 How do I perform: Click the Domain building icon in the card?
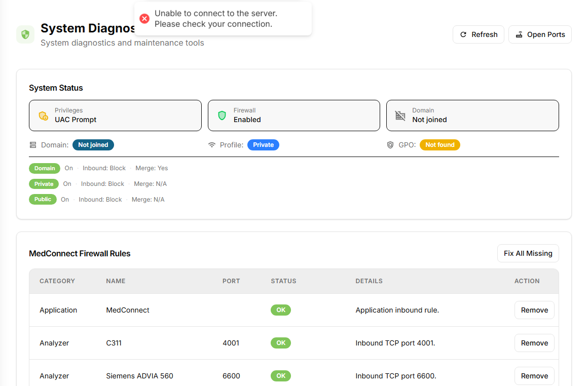(x=400, y=115)
